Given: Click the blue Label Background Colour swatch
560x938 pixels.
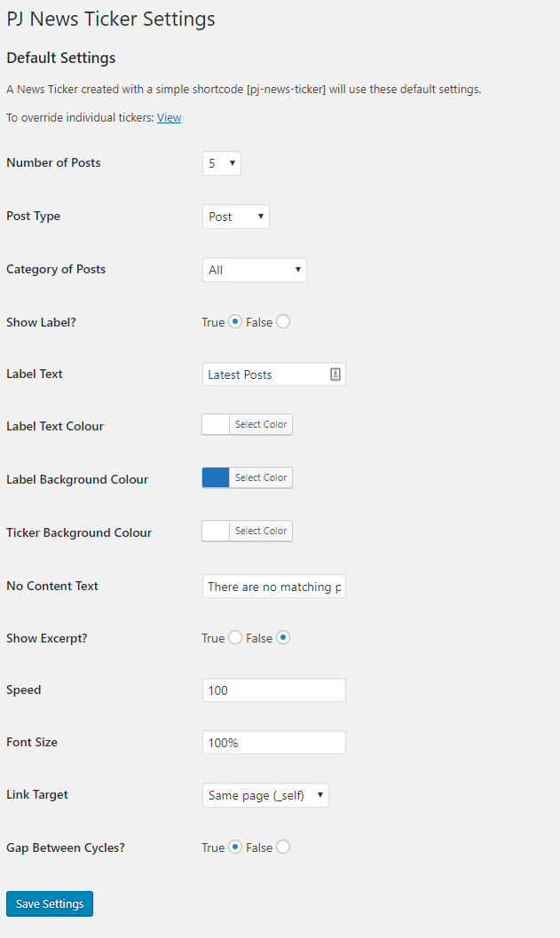Looking at the screenshot, I should coord(216,478).
